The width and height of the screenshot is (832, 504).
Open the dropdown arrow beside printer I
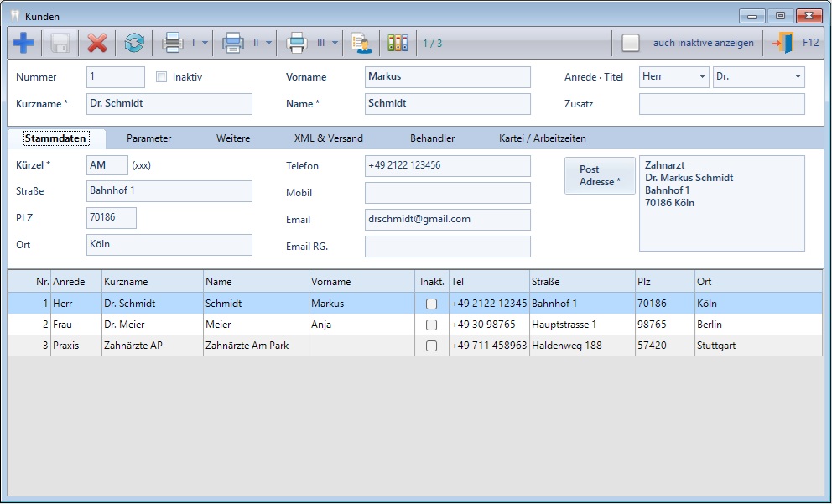[205, 43]
